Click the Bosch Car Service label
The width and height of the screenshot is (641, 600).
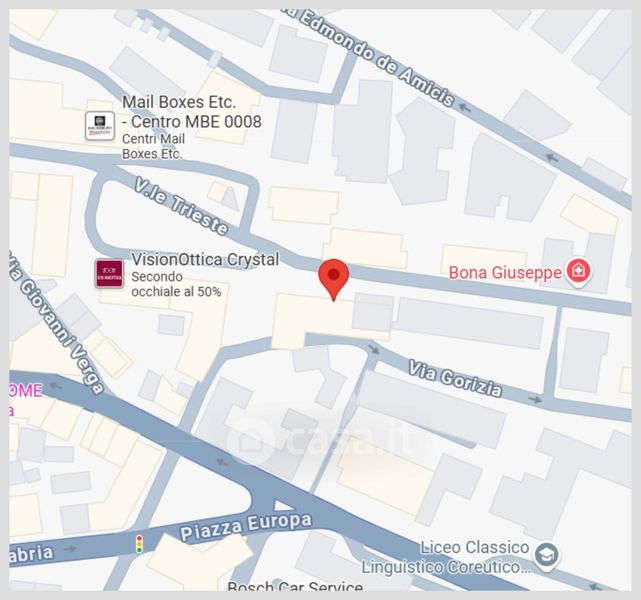click(x=295, y=586)
